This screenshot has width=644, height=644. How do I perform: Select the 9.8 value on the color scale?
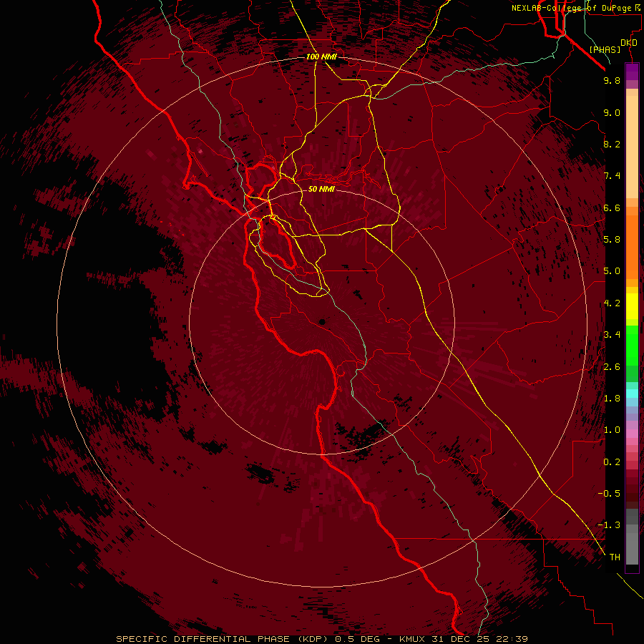(x=612, y=80)
